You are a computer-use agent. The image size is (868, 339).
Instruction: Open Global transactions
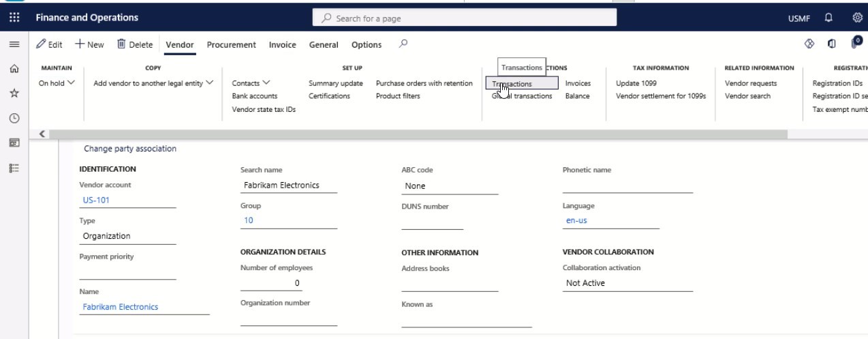point(522,96)
